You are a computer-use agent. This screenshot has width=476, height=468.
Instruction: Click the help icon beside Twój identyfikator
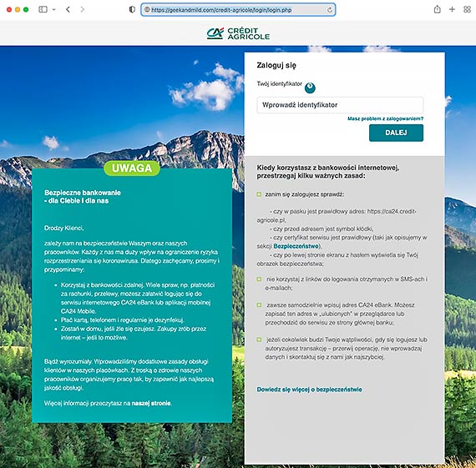(310, 88)
